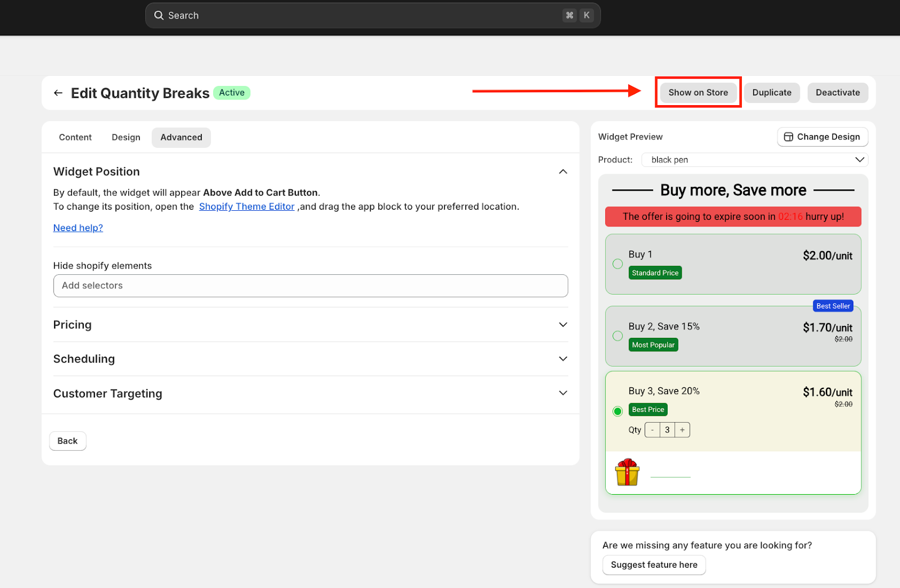Switch to the Design tab
900x588 pixels.
point(126,137)
